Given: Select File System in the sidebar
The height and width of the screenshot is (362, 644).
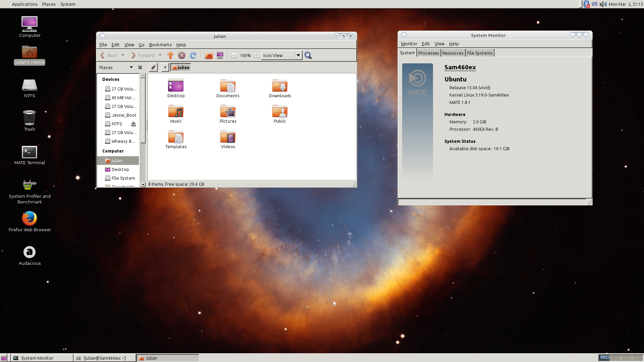Looking at the screenshot, I should (x=123, y=178).
